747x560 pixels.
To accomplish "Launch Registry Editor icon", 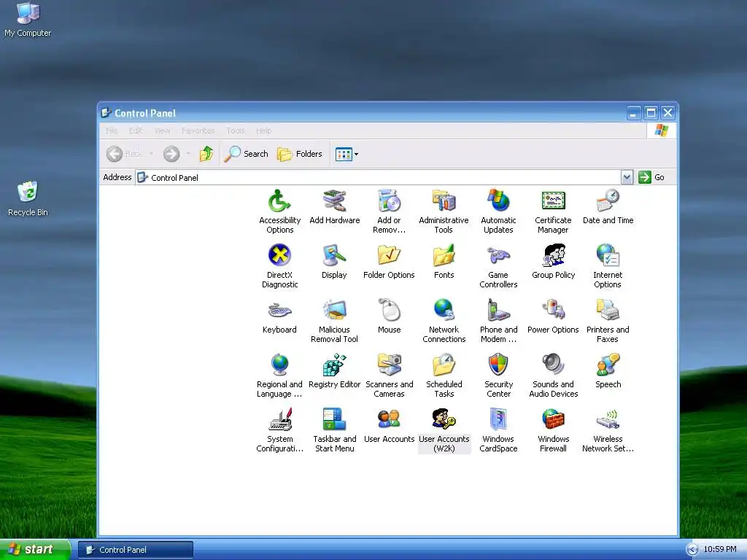I will click(x=334, y=371).
